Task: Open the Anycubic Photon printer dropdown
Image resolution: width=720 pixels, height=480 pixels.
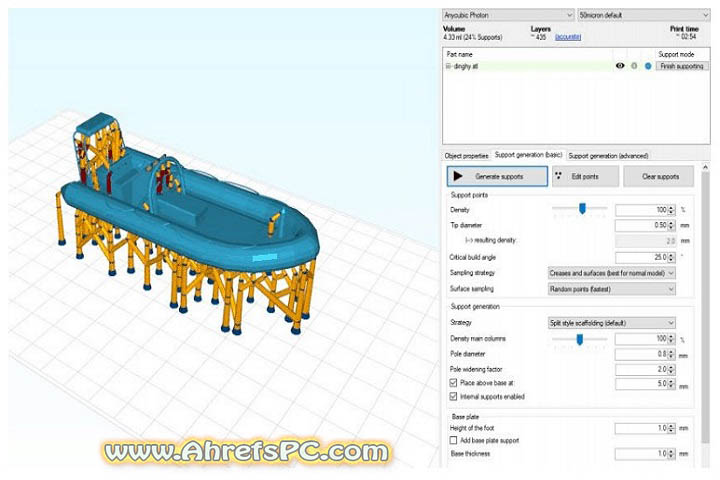Action: pyautogui.click(x=508, y=15)
